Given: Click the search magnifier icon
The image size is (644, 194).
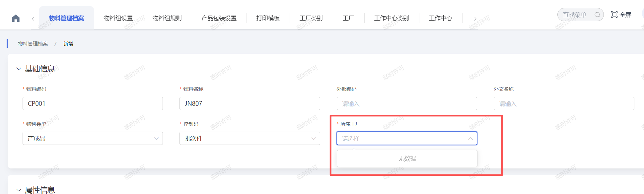Looking at the screenshot, I should click(597, 15).
